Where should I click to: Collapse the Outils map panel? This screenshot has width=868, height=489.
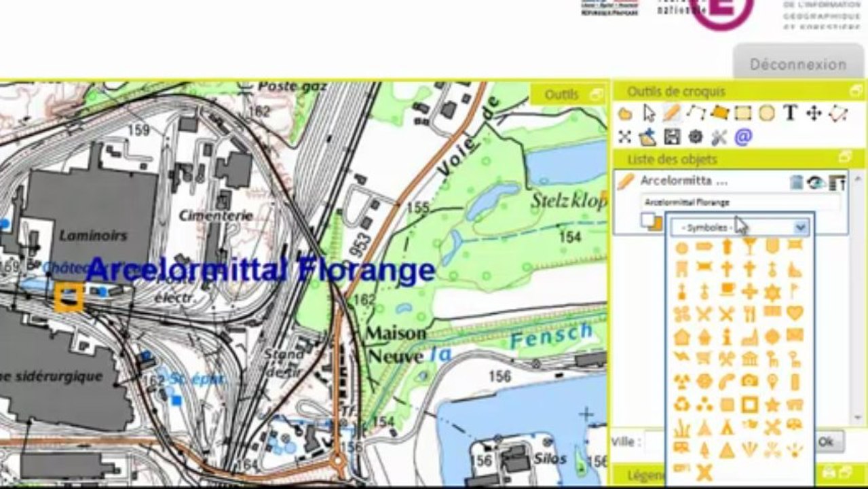click(597, 94)
